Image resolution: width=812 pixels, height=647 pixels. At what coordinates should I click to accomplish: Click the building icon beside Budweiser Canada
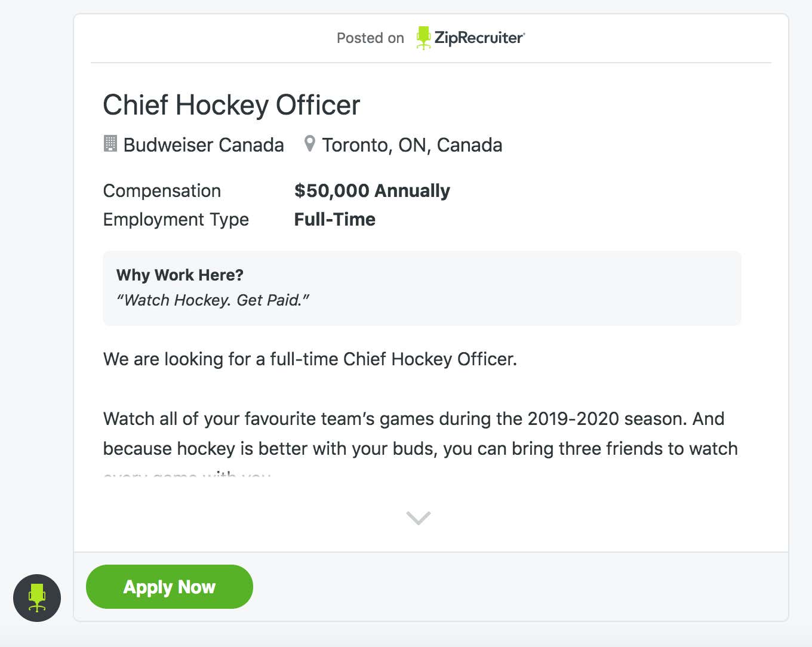tap(110, 144)
